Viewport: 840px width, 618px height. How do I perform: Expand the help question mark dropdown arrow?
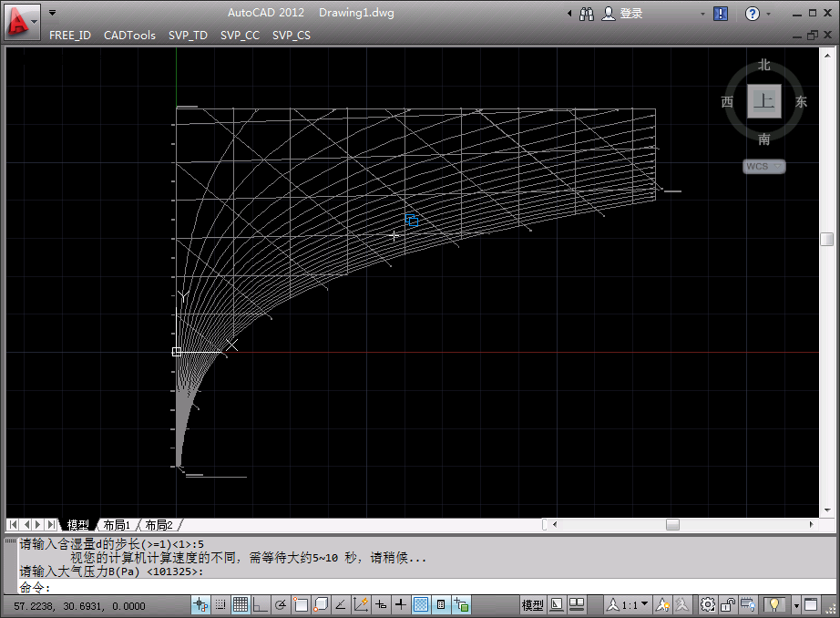coord(769,14)
